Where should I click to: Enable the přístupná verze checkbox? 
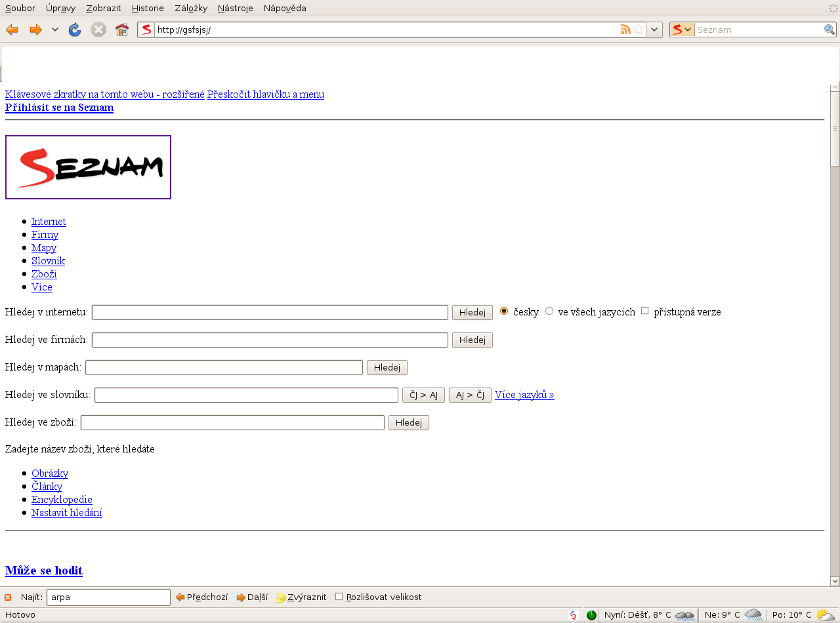click(x=644, y=310)
